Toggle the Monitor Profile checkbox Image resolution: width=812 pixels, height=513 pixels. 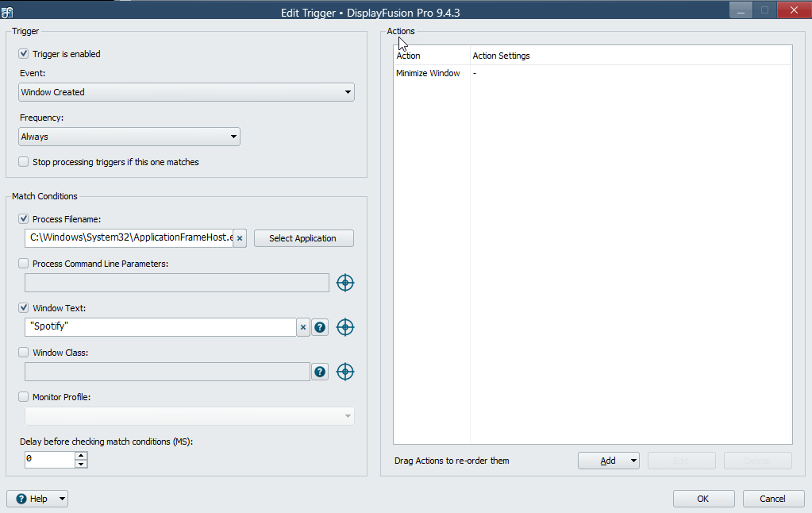point(24,397)
